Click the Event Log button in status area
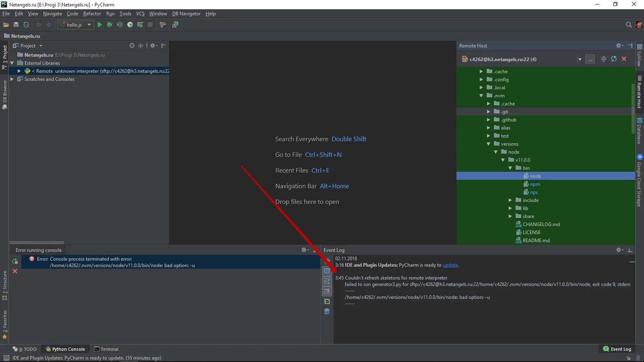 click(617, 349)
